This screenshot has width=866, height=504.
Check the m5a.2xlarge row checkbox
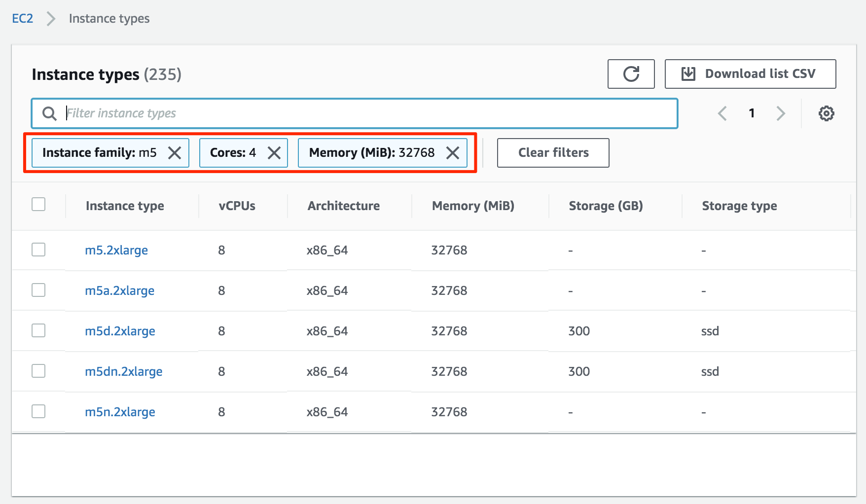click(38, 290)
